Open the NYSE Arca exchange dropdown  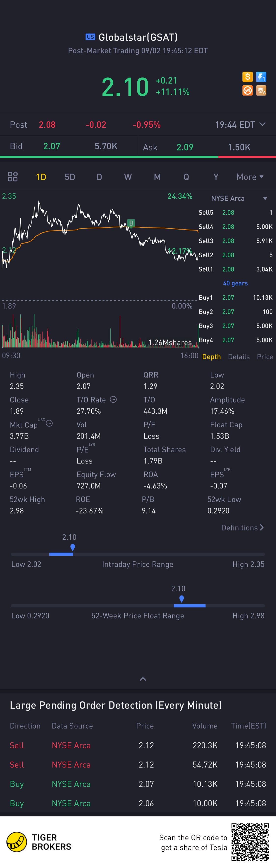tap(239, 198)
